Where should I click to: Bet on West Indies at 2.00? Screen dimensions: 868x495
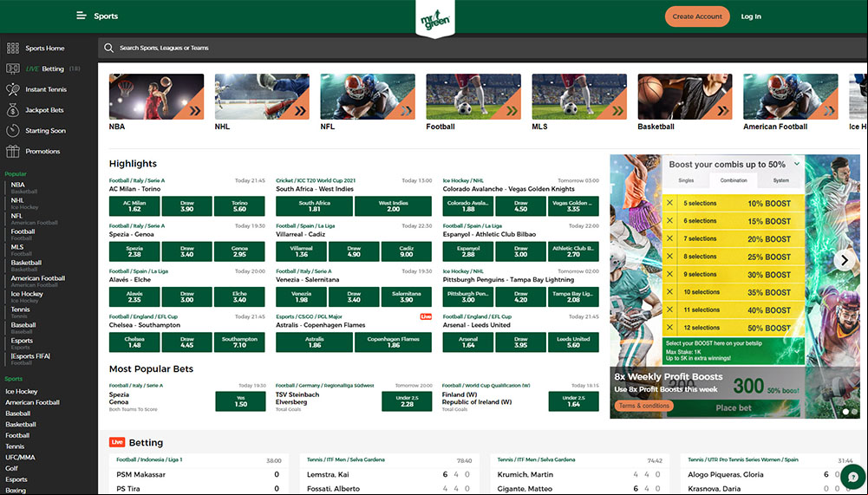click(x=393, y=206)
